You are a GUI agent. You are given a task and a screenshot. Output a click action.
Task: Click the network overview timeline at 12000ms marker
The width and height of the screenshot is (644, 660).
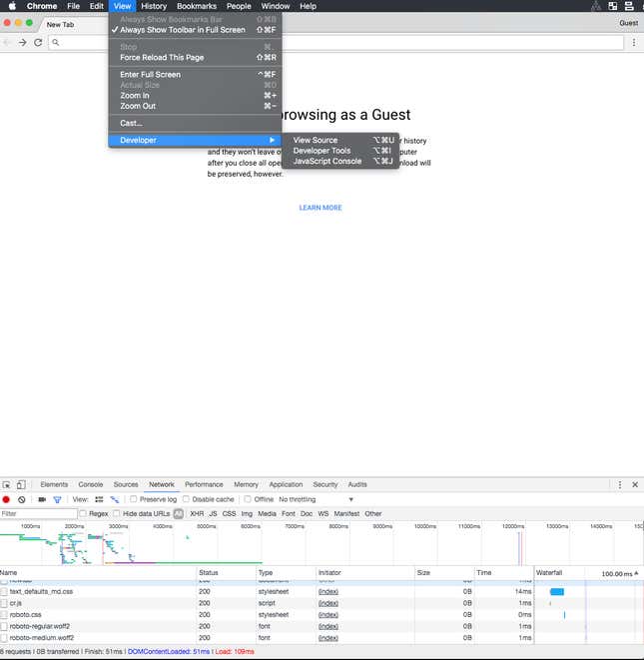pos(513,526)
